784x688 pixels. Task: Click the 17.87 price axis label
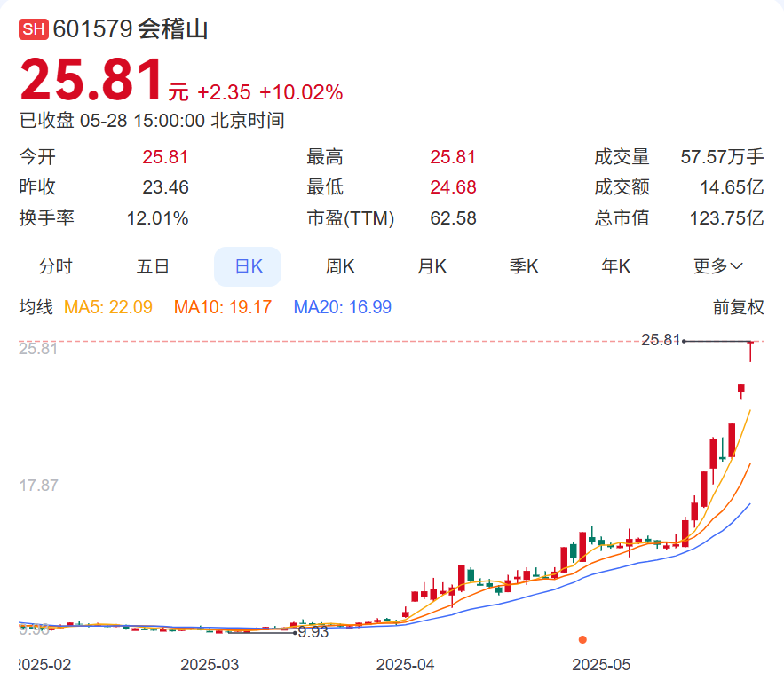pyautogui.click(x=38, y=486)
